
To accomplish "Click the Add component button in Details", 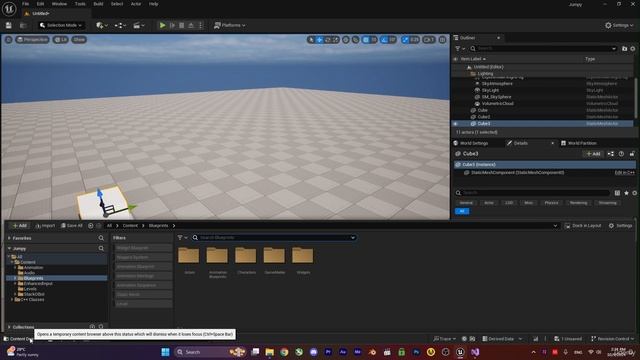I will pos(593,154).
